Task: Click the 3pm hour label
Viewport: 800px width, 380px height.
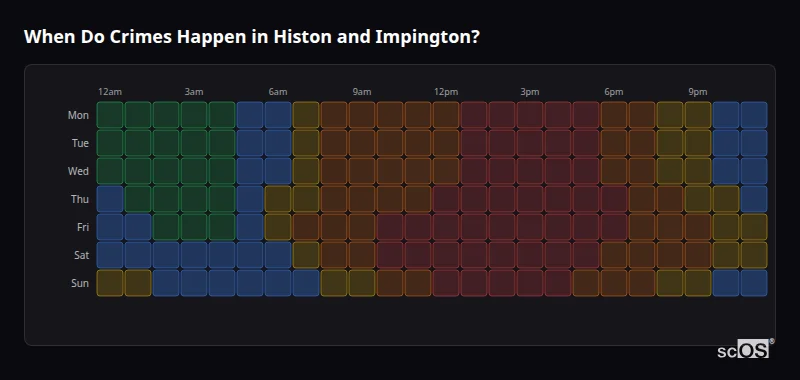Action: coord(530,92)
